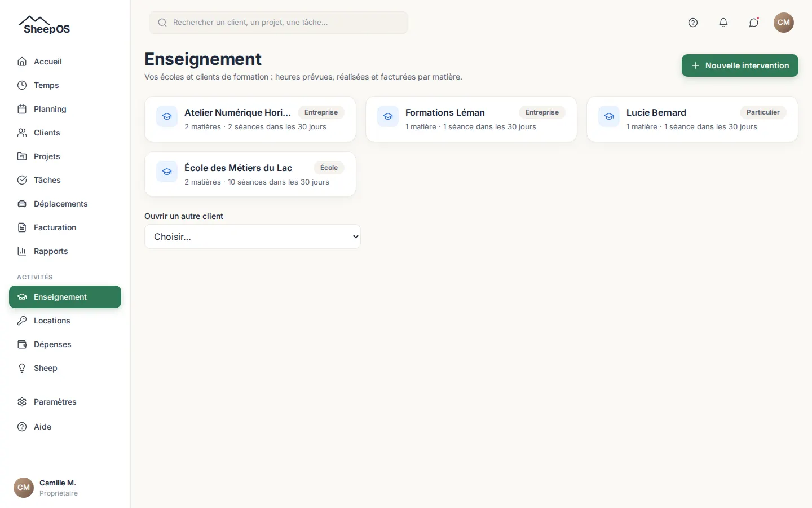The height and width of the screenshot is (508, 812).
Task: Click the Entreprise badge on Formations Léman
Action: (542, 112)
